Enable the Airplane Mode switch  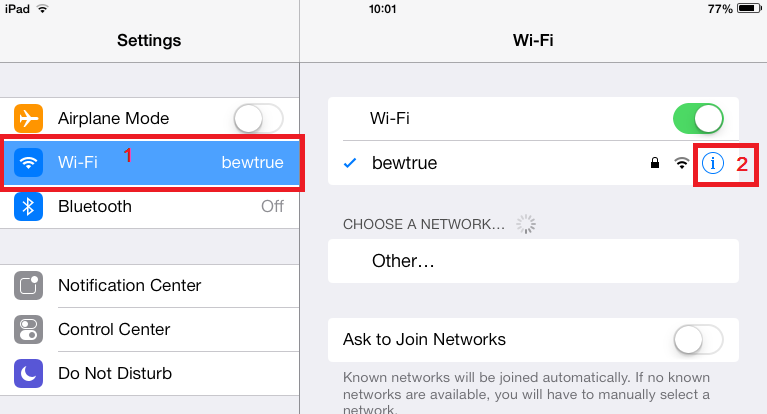258,118
